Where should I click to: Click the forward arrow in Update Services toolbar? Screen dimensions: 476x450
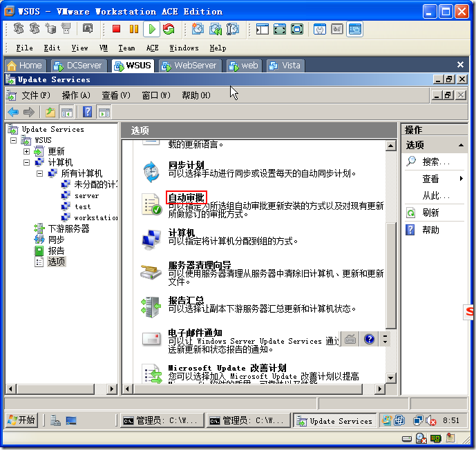[x=29, y=112]
